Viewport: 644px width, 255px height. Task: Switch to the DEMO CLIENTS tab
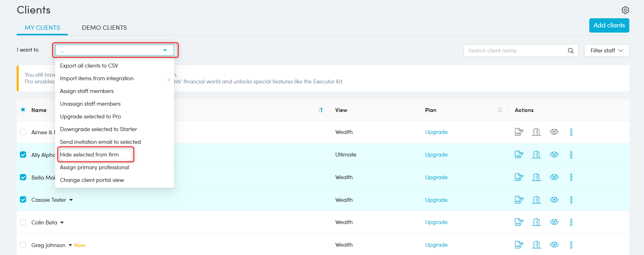tap(104, 28)
